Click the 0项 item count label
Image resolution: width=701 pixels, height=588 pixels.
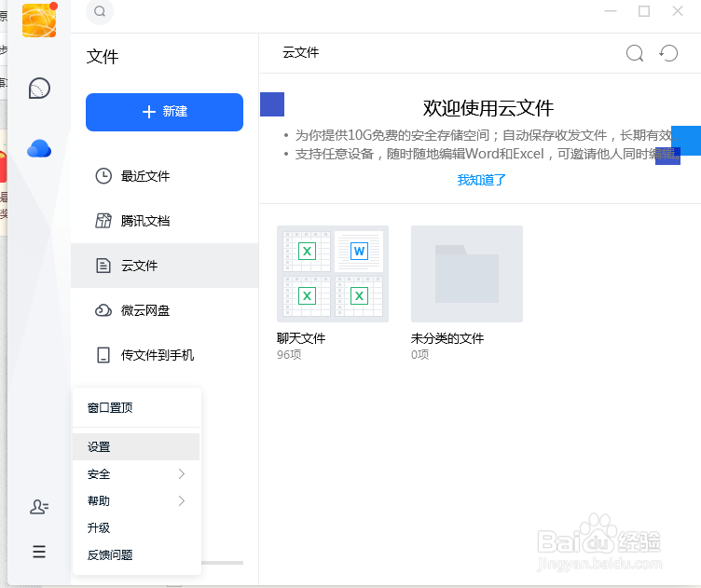coord(419,355)
